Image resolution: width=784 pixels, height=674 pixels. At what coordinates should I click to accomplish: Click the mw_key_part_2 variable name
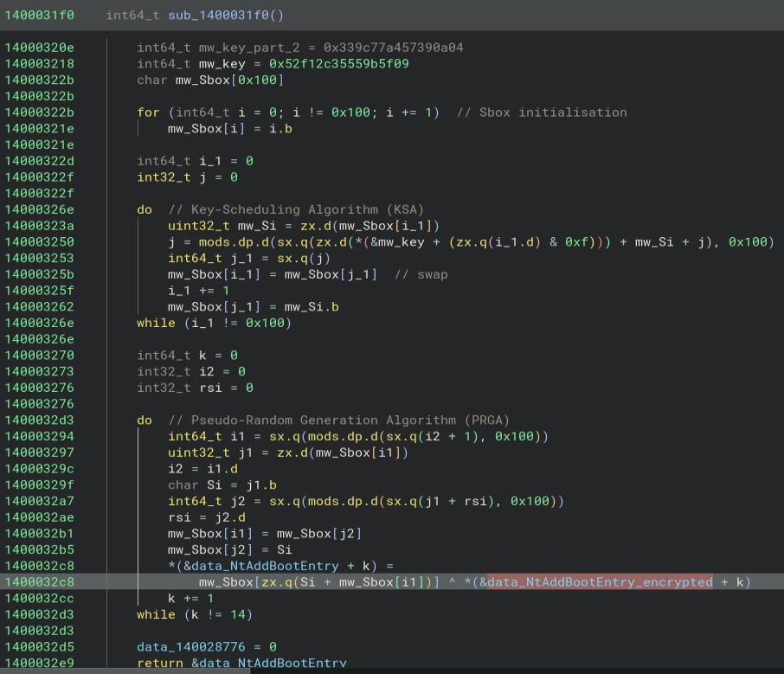[x=249, y=48]
